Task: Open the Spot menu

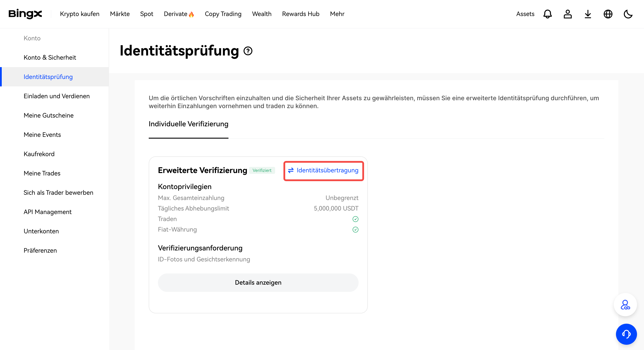Action: 147,14
